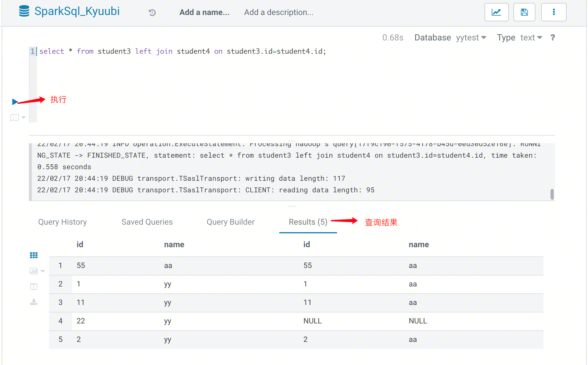588x365 pixels.
Task: Expand the chart type dropdown arrow
Action: pyautogui.click(x=43, y=271)
